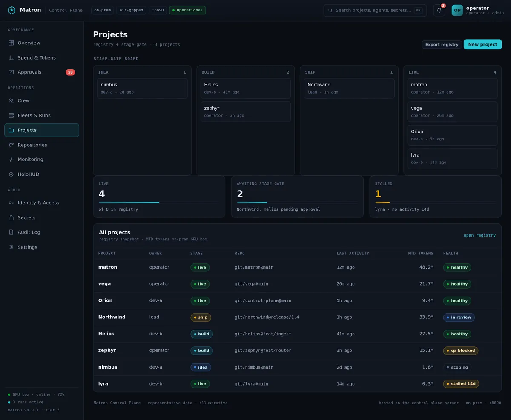The image size is (511, 420).
Task: Click the :8890 port tag in header
Action: [x=158, y=10]
